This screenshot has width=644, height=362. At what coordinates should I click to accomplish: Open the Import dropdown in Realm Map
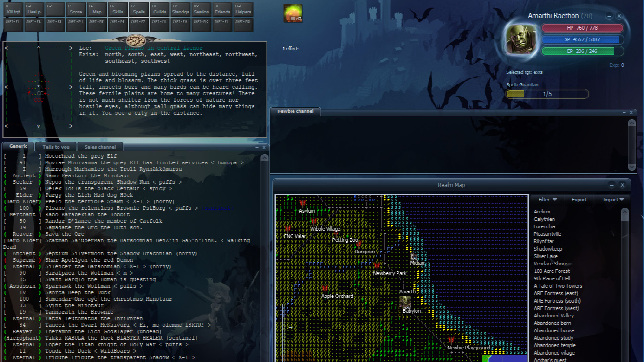(x=613, y=200)
